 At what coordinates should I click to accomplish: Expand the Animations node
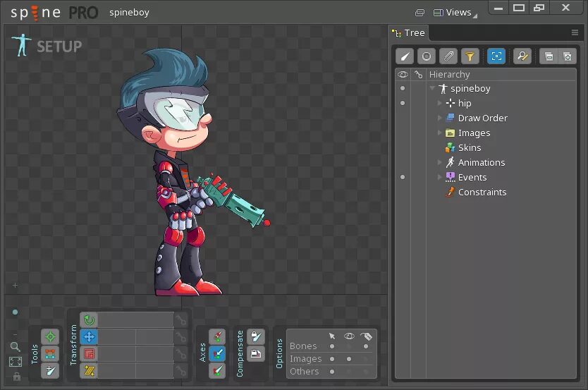pyautogui.click(x=440, y=162)
